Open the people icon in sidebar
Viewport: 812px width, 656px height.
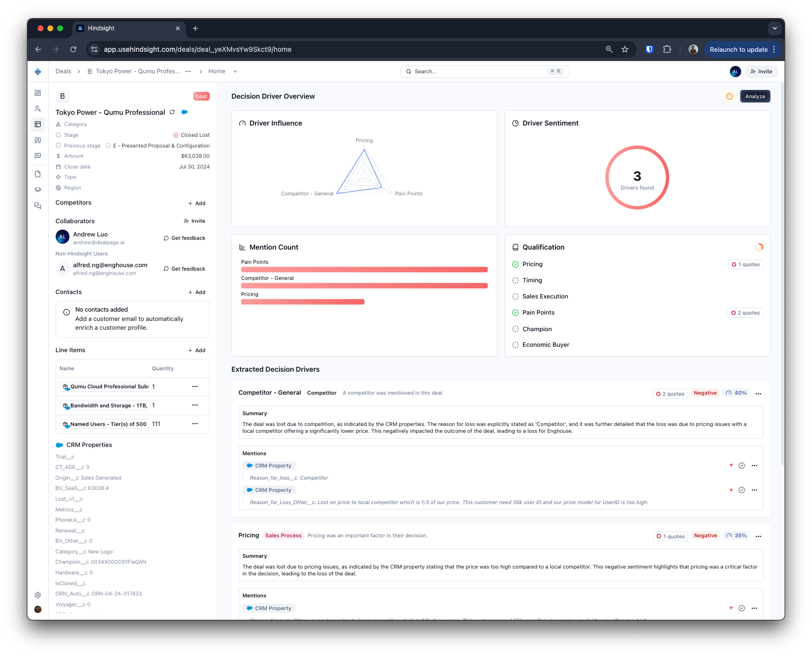[x=38, y=108]
